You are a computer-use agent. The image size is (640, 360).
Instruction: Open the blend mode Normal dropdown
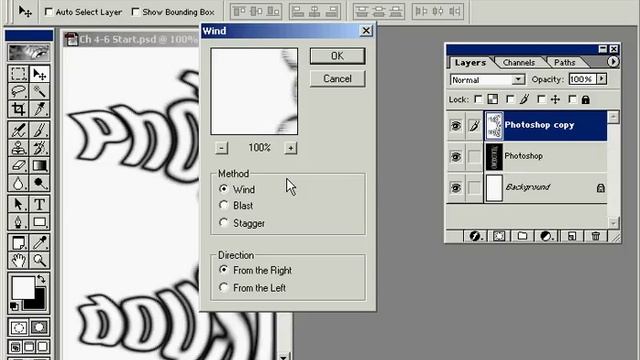(518, 79)
